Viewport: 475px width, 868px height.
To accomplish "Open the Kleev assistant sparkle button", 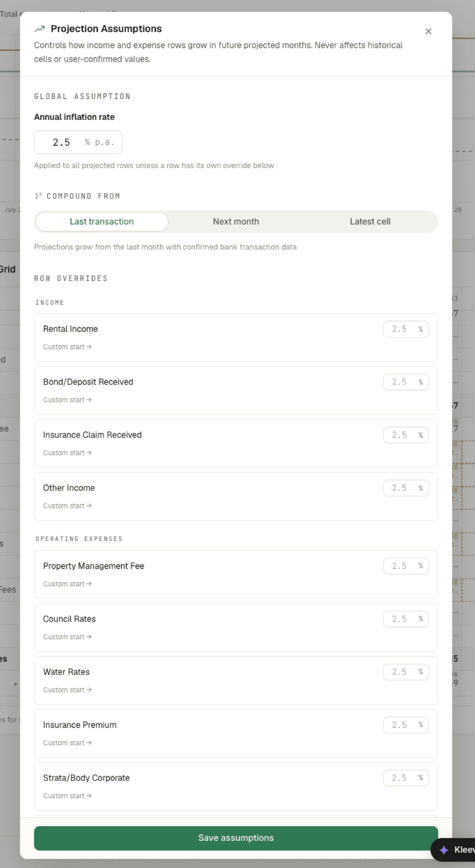I will click(x=453, y=850).
